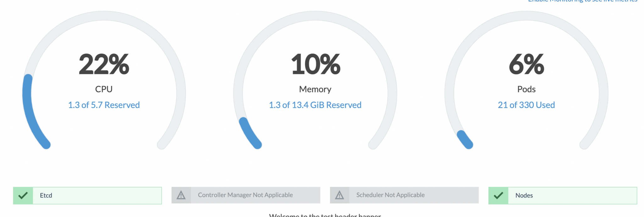Click the Etcd green checkmark icon

click(23, 196)
